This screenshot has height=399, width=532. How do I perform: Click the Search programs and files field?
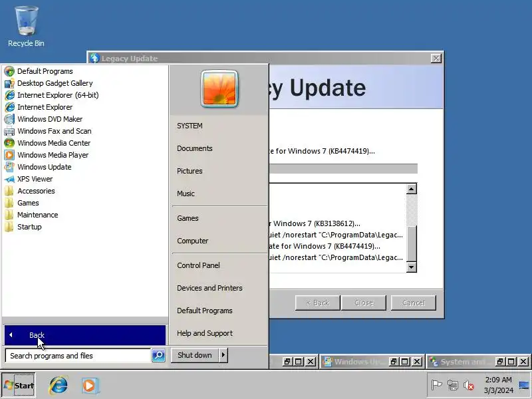click(x=78, y=356)
